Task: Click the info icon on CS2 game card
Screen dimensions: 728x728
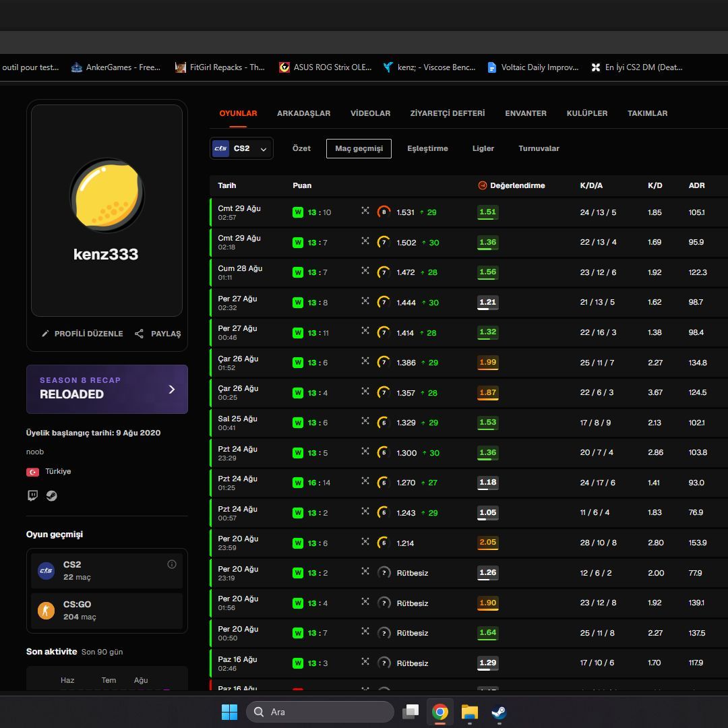Action: pyautogui.click(x=172, y=564)
